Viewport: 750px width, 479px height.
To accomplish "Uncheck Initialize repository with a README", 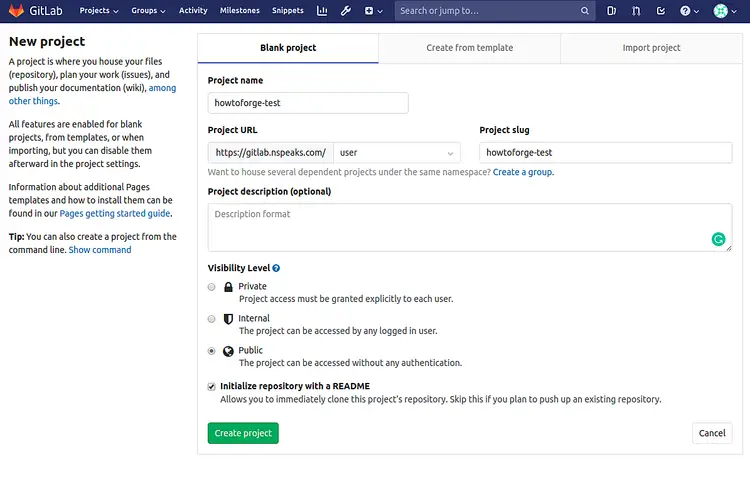I will point(211,386).
